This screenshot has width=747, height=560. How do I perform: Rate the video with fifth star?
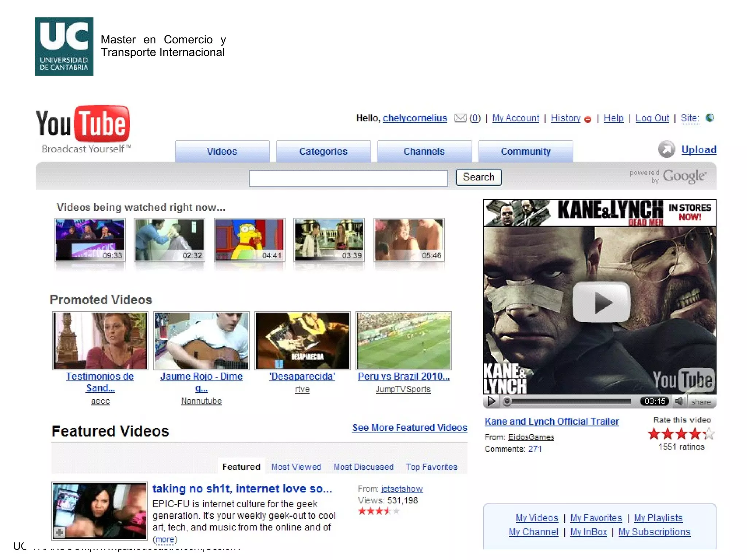[709, 434]
